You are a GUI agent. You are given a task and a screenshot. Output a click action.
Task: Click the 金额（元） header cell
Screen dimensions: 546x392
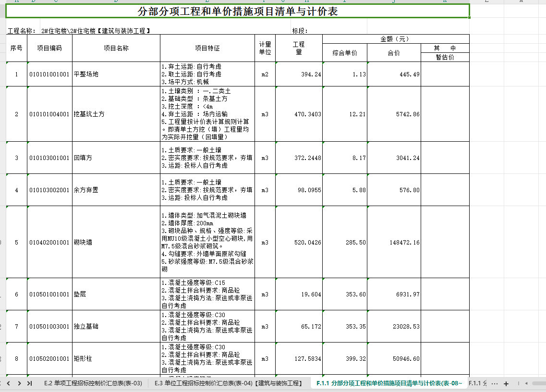(x=396, y=39)
